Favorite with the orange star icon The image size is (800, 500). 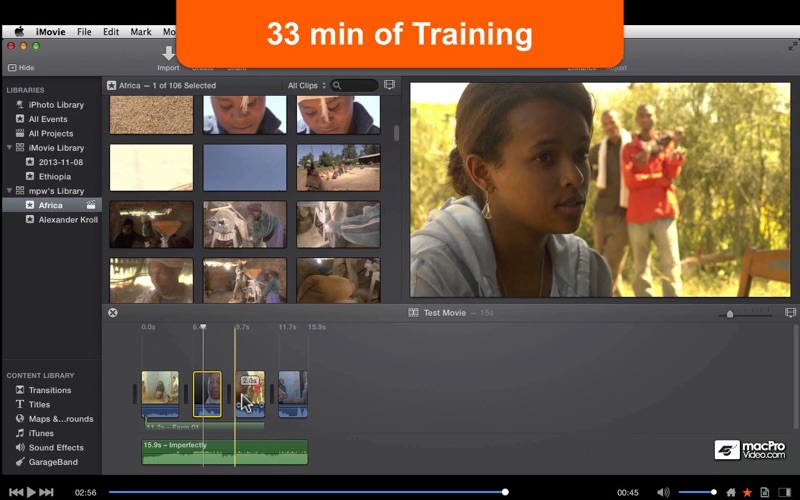tap(747, 492)
